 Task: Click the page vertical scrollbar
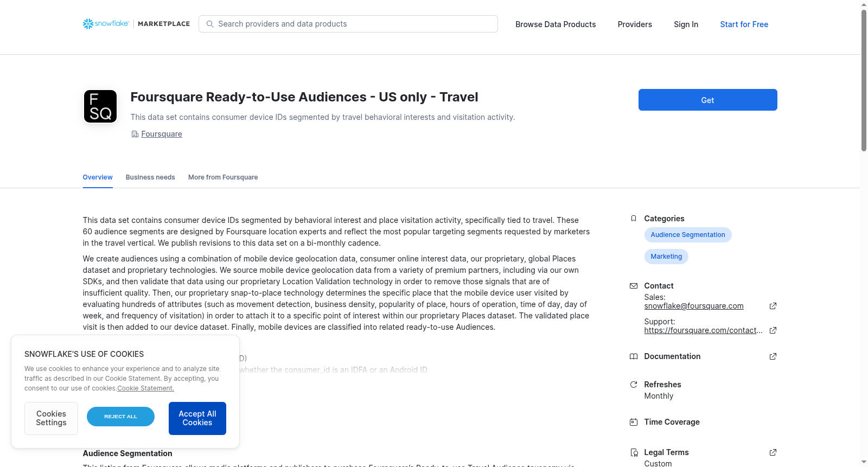pyautogui.click(x=864, y=80)
